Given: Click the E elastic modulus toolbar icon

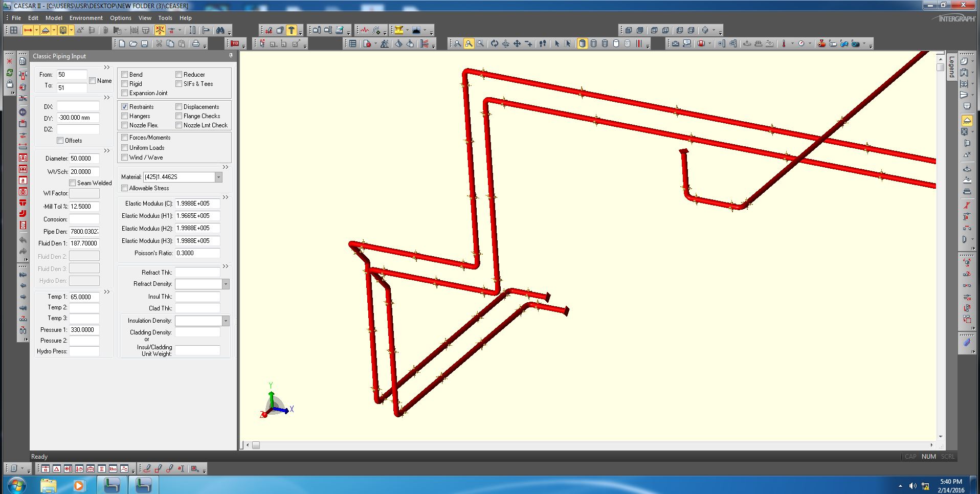Looking at the screenshot, I should 101,468.
